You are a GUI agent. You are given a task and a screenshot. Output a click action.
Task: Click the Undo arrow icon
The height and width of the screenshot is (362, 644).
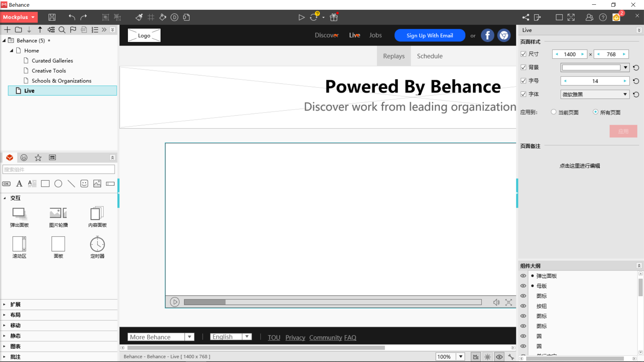point(72,17)
